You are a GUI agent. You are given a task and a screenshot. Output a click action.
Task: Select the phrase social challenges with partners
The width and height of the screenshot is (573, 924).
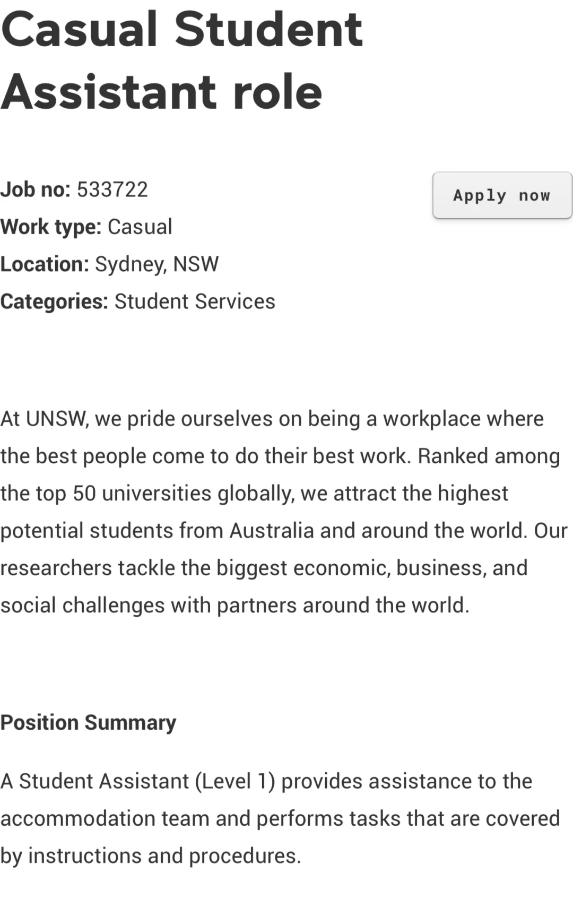pos(148,606)
